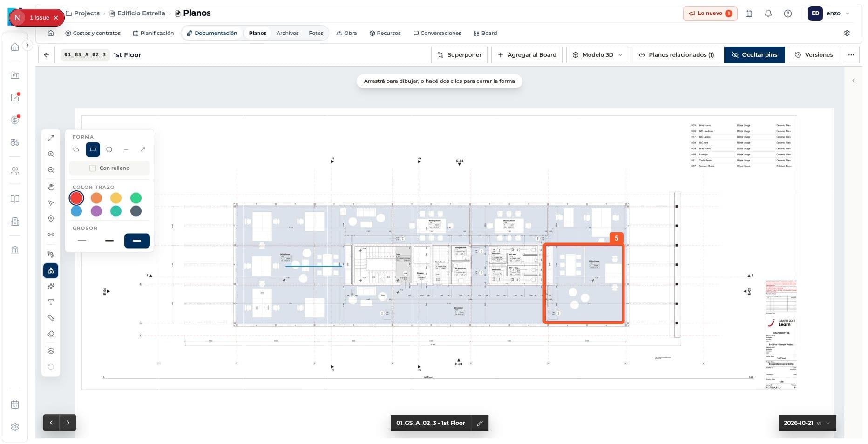Pick the purple stroke color
The width and height of the screenshot is (868, 444).
[x=96, y=211]
